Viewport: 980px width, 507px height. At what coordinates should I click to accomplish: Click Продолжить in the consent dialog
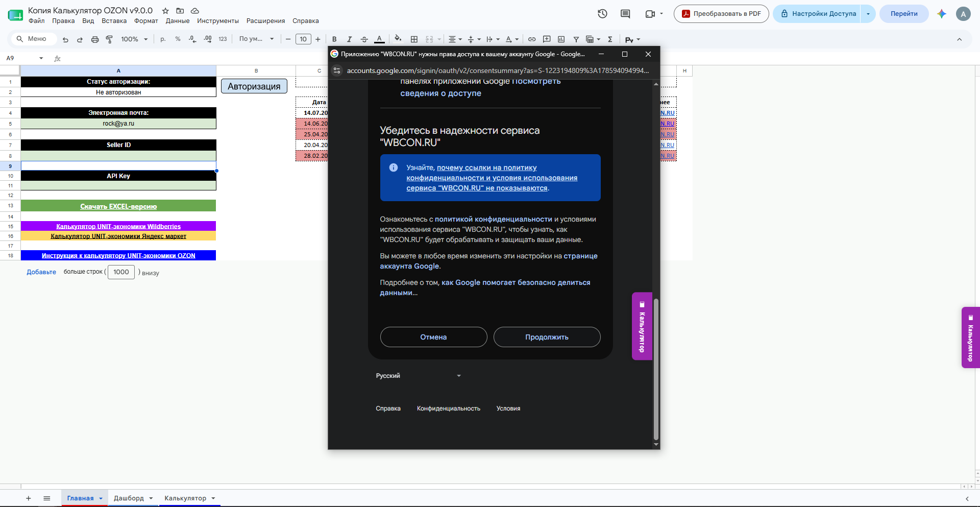[547, 337]
